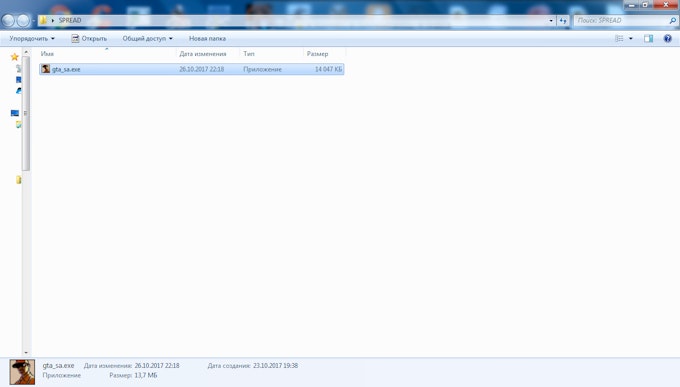The image size is (680, 387).
Task: Select gta_sa.exe file name in list
Action: point(66,69)
